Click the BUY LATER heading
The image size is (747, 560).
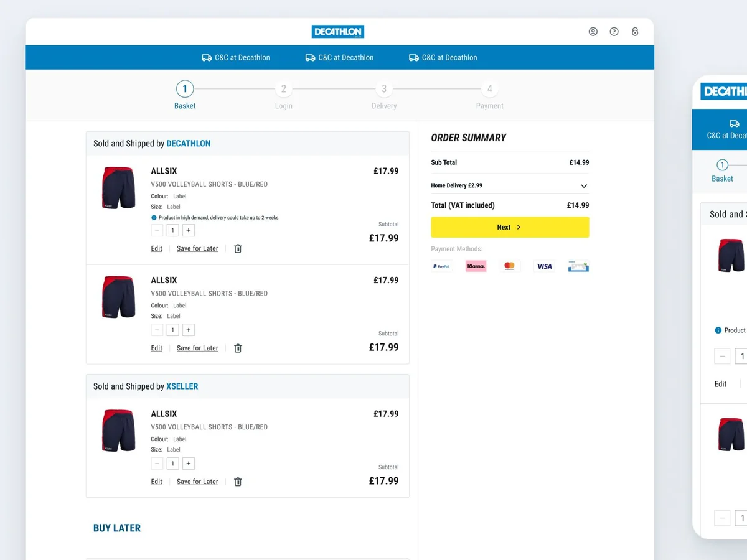(x=117, y=528)
